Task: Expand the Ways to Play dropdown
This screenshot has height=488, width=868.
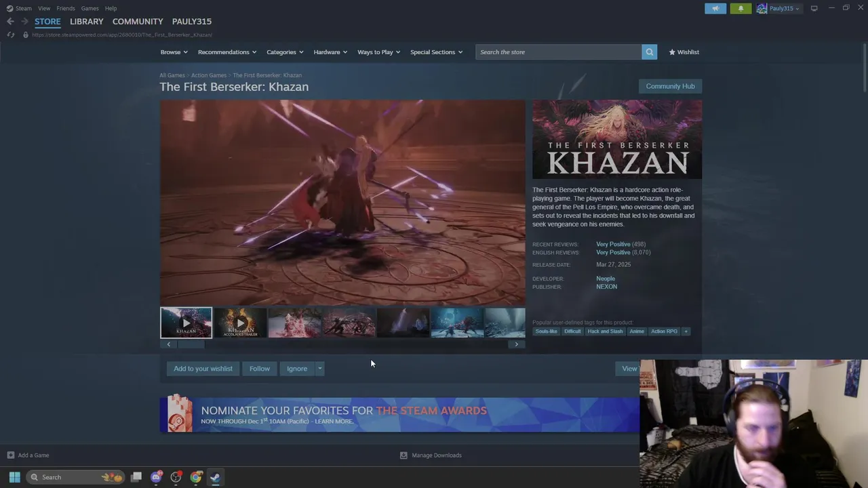Action: coord(379,52)
